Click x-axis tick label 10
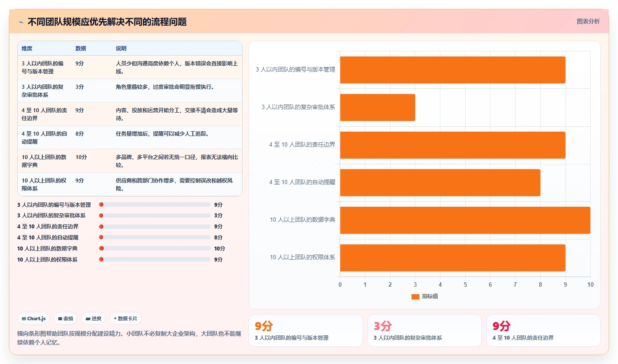 tap(590, 284)
